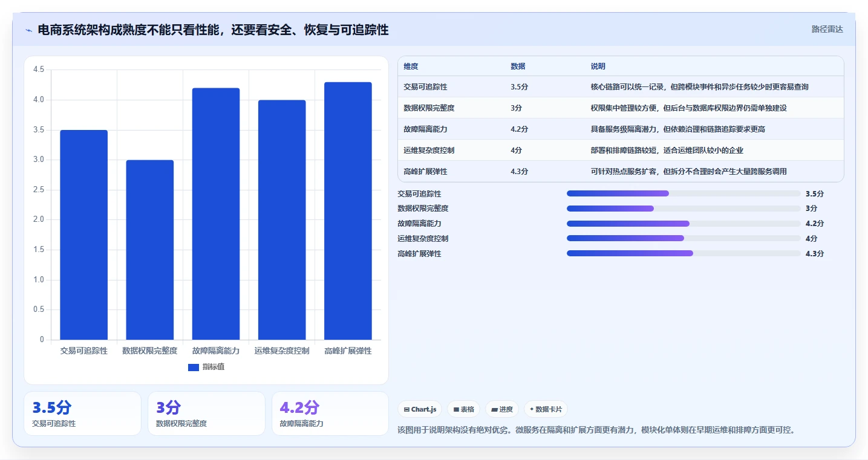The image size is (868, 460).
Task: Click table cell 交易可追踪性
Action: [x=425, y=87]
